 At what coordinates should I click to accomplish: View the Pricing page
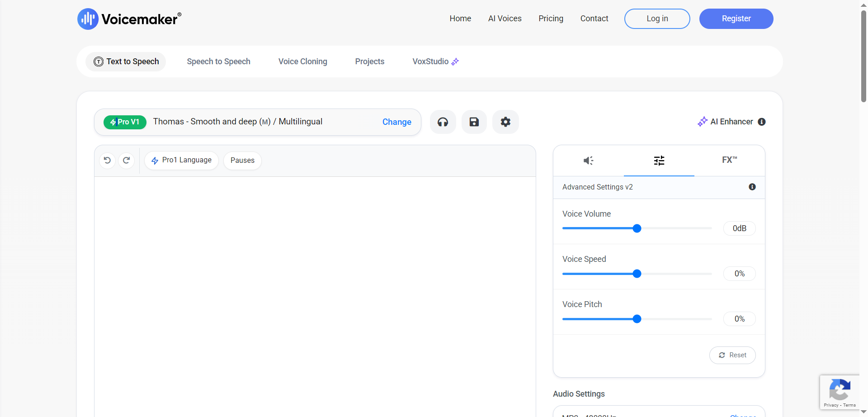point(551,19)
